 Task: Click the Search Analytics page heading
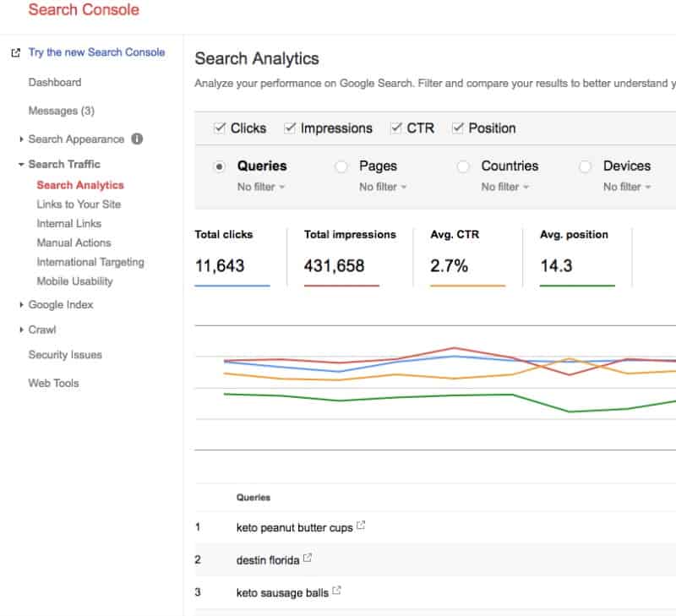[257, 58]
